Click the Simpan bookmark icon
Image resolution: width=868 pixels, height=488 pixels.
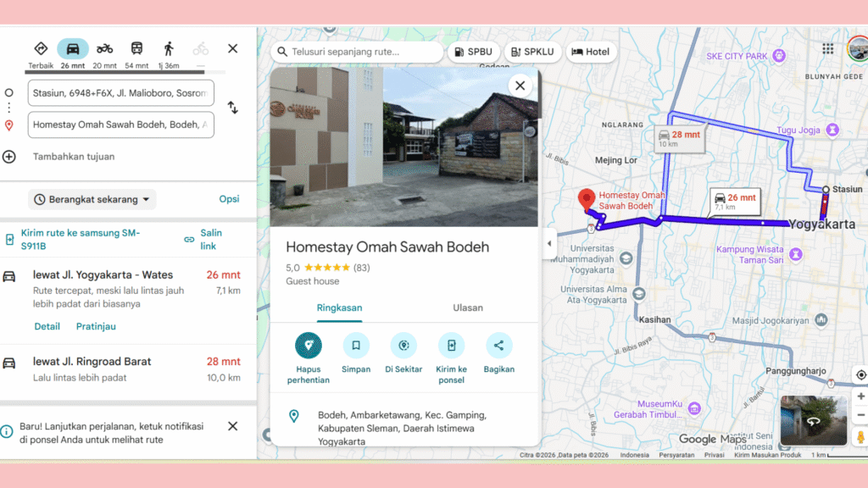(x=356, y=346)
